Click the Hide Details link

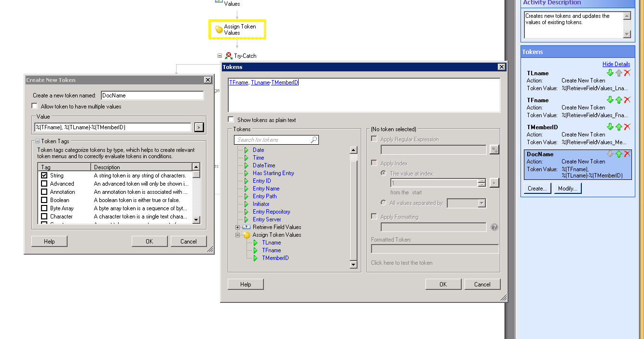[616, 64]
